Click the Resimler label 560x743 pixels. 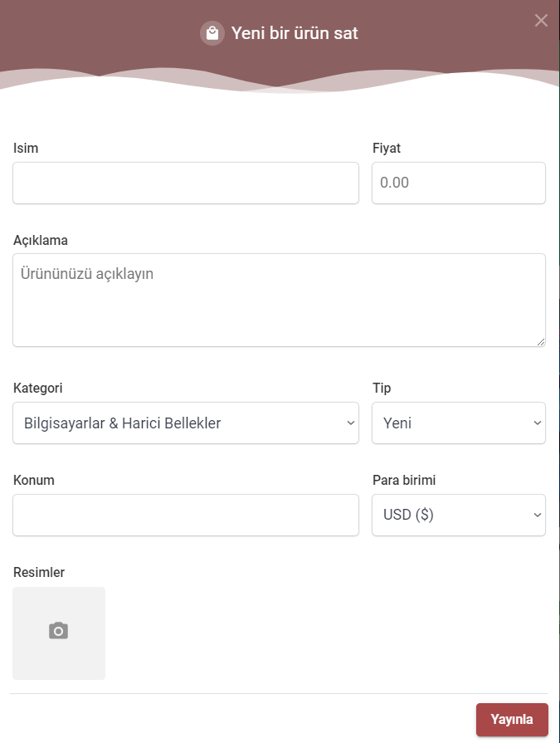39,572
